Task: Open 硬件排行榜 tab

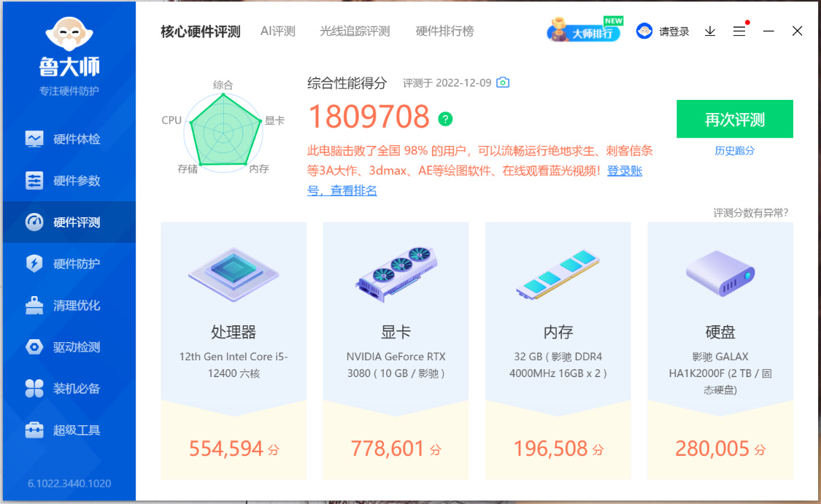Action: (444, 31)
